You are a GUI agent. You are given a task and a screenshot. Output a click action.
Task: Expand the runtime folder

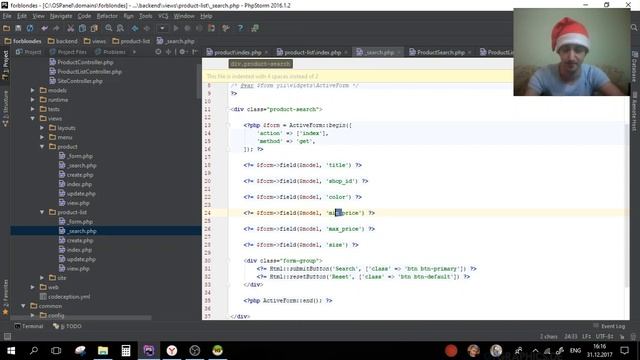click(x=33, y=100)
